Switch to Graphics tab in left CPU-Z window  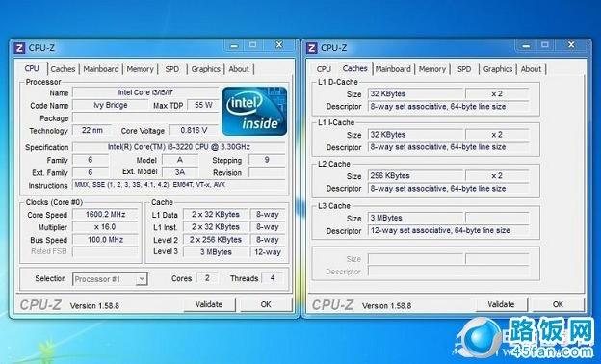point(205,69)
